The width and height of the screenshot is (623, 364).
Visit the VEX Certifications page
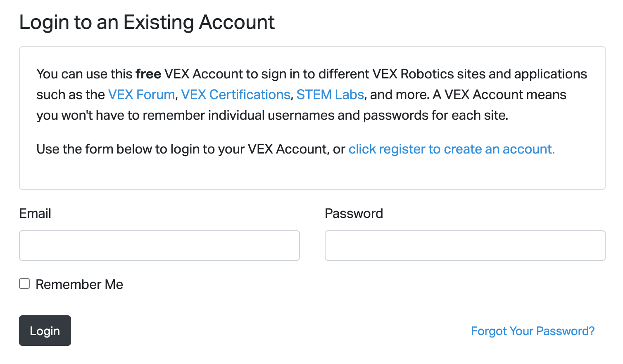coord(236,95)
